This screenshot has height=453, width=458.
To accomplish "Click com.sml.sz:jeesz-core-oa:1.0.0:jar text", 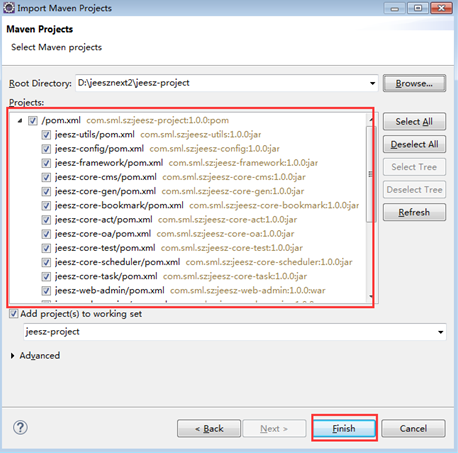I will [x=225, y=234].
